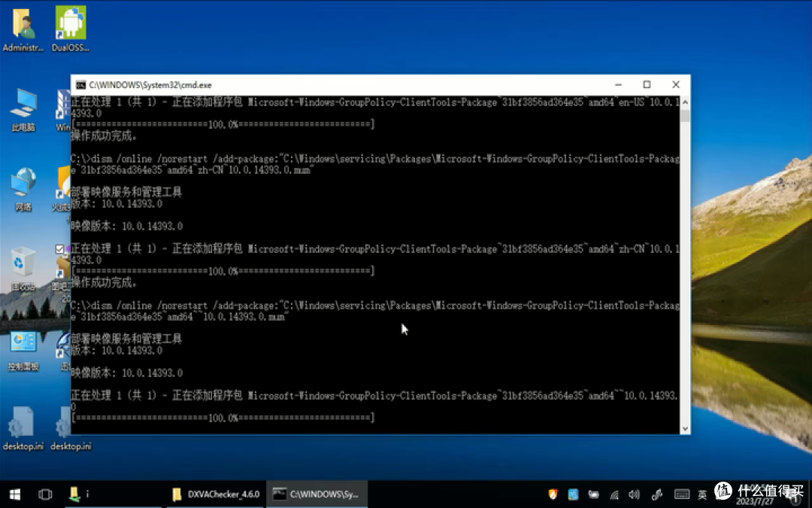Open the volume speaker tray icon
This screenshot has height=508, width=812.
click(x=635, y=494)
